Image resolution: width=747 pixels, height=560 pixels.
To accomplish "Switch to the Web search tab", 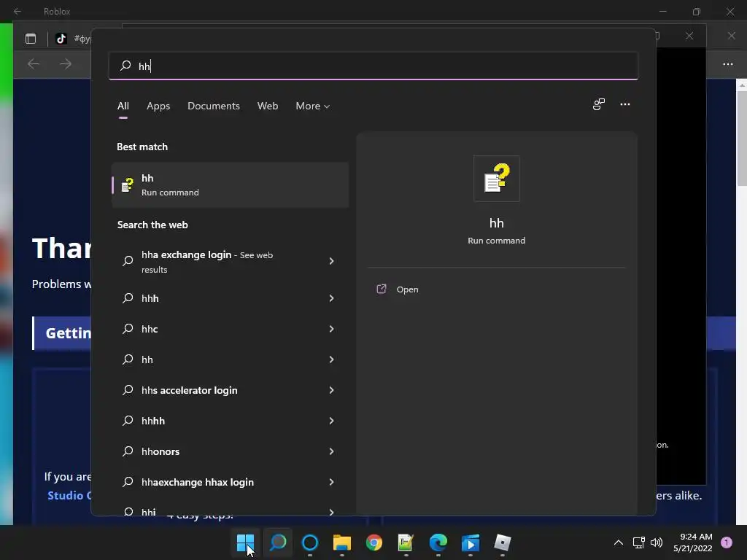I will pyautogui.click(x=268, y=106).
